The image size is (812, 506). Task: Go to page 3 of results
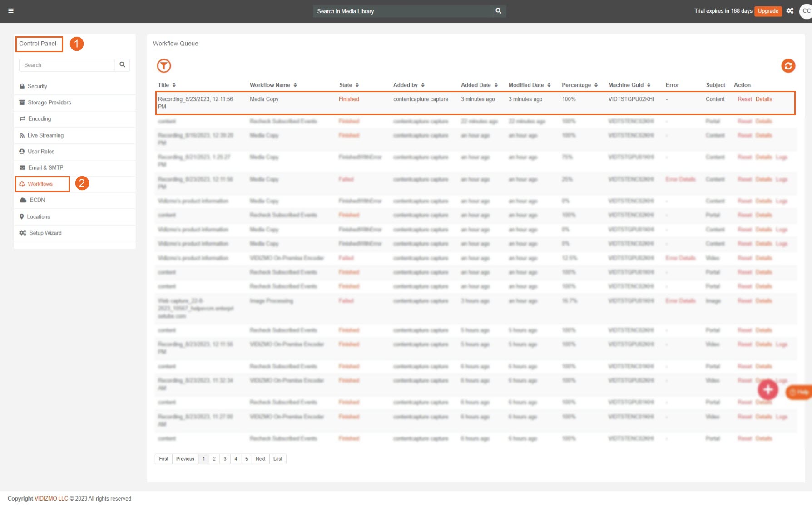click(x=225, y=459)
